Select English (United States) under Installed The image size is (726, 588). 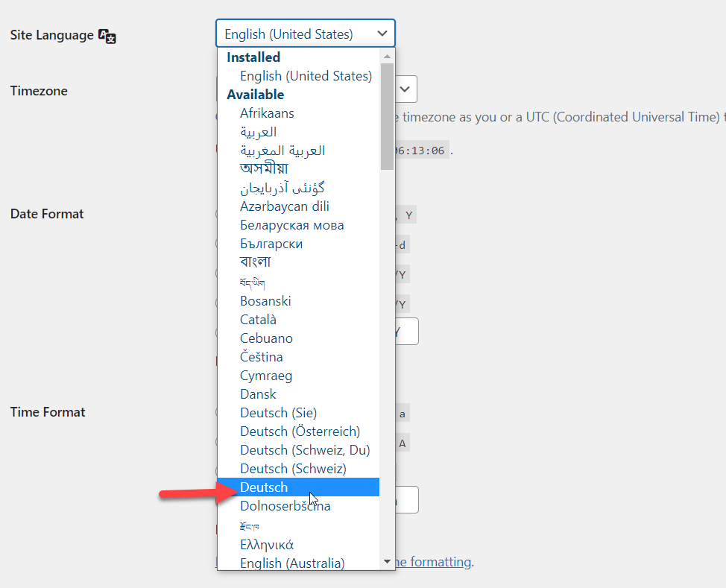coord(306,76)
